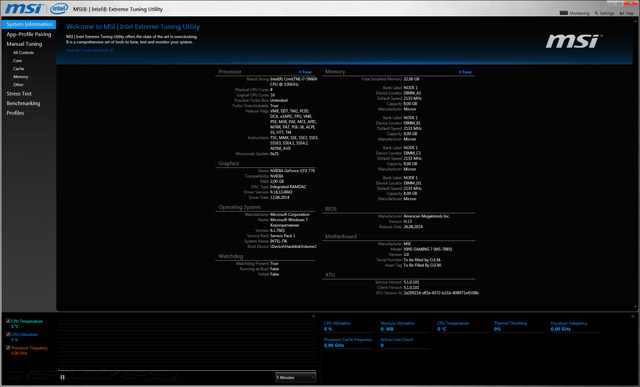Click the 'American Megatrends Inc.' manufacturer value
The image size is (640, 387).
427,216
